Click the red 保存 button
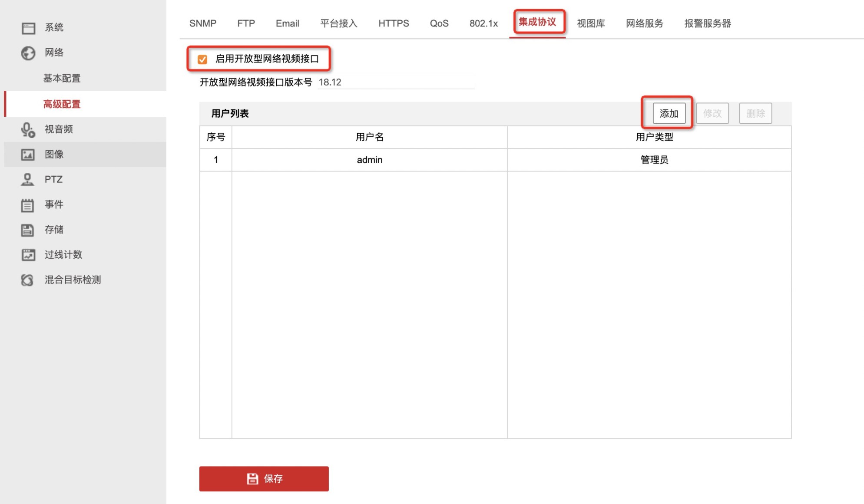 (264, 479)
